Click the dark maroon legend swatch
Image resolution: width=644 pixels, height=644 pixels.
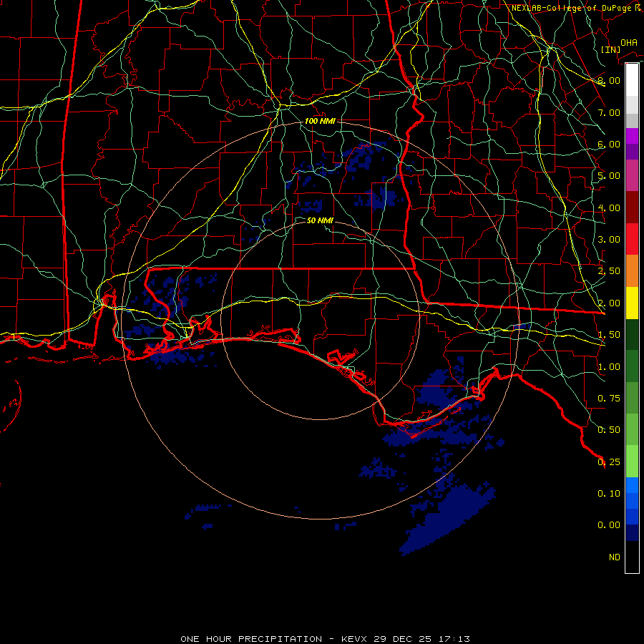[632, 208]
